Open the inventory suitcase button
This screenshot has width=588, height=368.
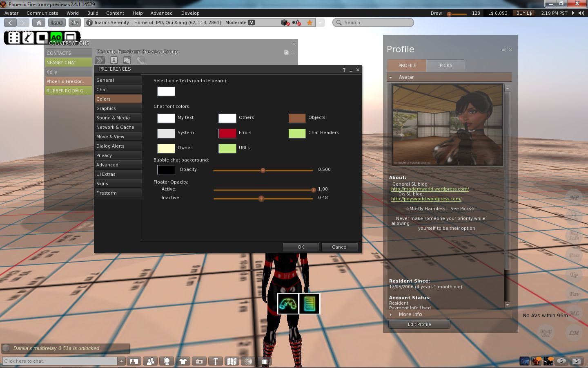point(264,361)
